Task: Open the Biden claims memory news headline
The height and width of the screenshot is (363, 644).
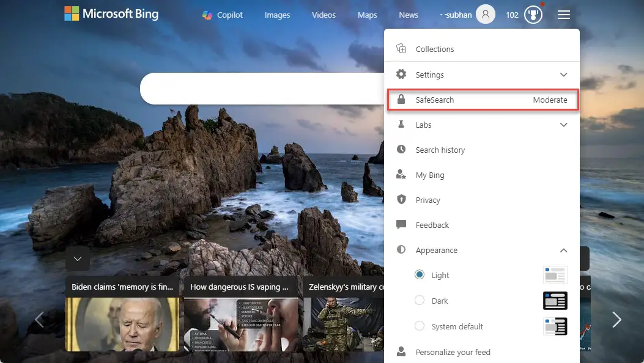Action: 122,287
